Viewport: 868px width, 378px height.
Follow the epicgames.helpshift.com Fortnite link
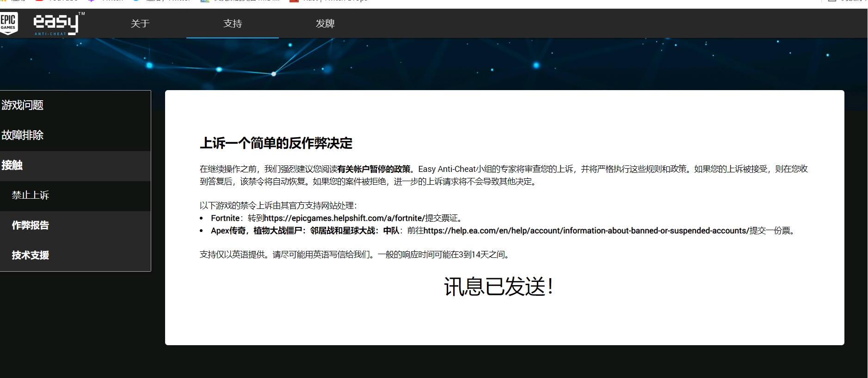(x=344, y=218)
